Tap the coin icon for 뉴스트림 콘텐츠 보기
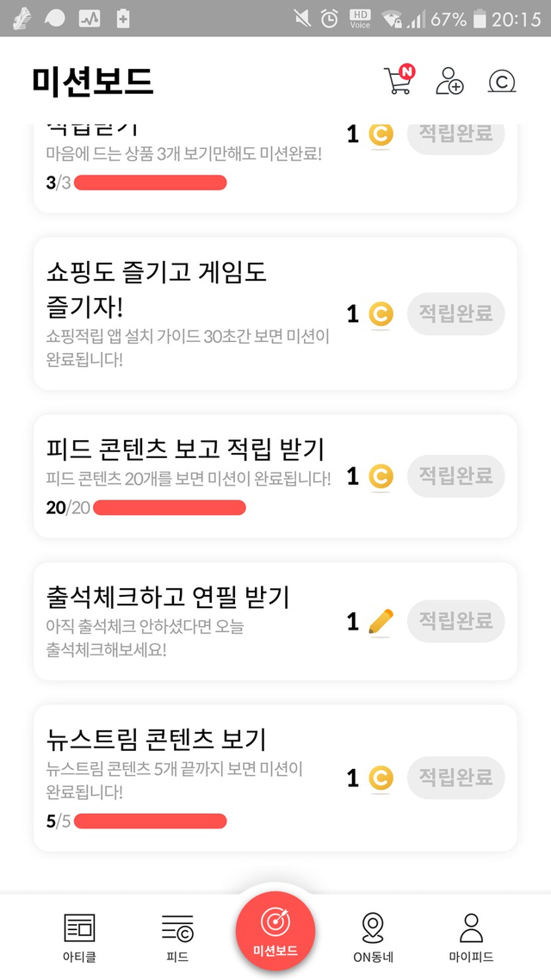Screen dimensions: 551x980 pyautogui.click(x=381, y=778)
